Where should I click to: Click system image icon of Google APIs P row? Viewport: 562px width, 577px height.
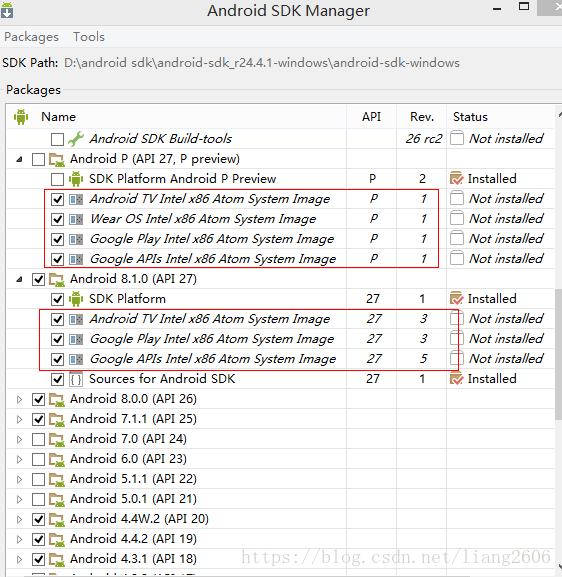point(76,259)
